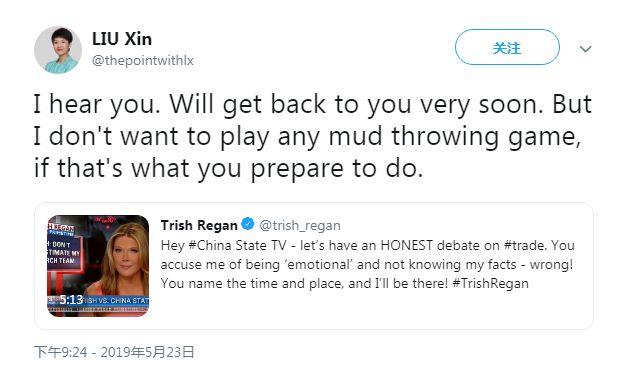The width and height of the screenshot is (627, 374).
Task: Click the 5:13 time overlay on video
Action: click(71, 300)
